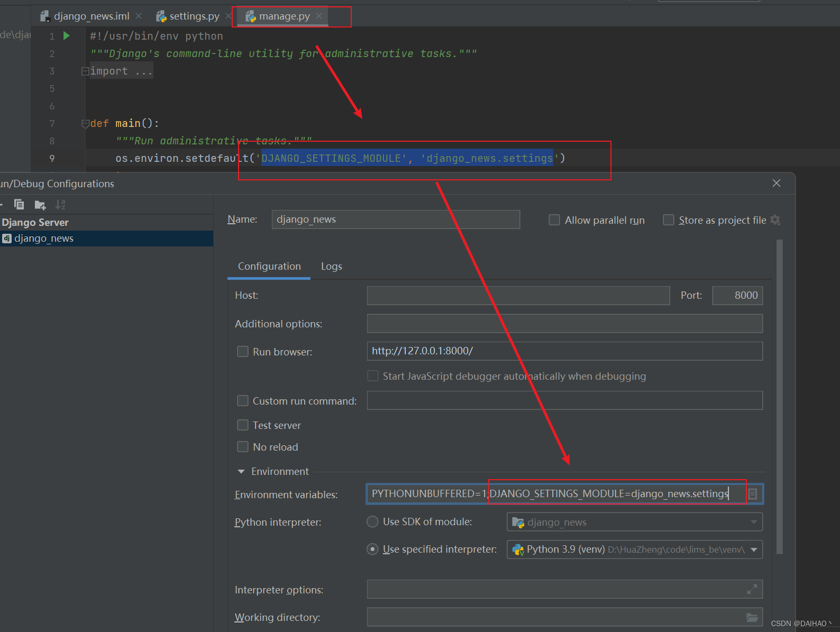Image resolution: width=840 pixels, height=632 pixels.
Task: Select django_news in the configurations tree
Action: point(106,239)
